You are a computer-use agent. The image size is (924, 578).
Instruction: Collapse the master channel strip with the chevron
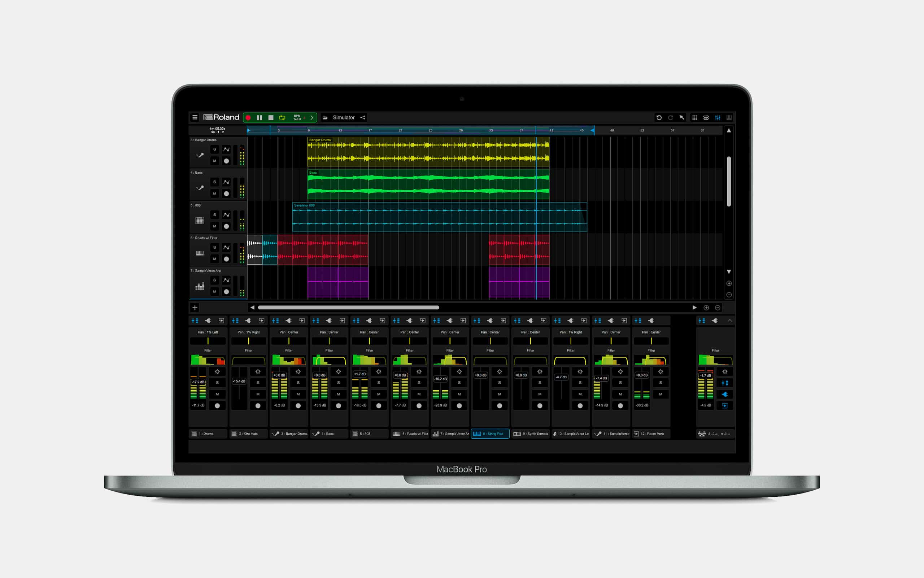pos(730,320)
